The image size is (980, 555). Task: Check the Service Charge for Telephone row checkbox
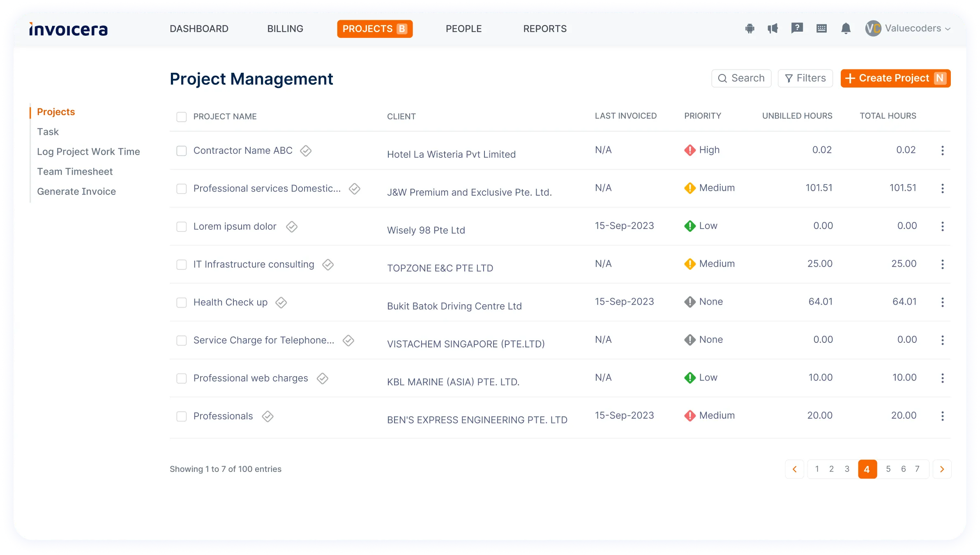click(x=182, y=340)
